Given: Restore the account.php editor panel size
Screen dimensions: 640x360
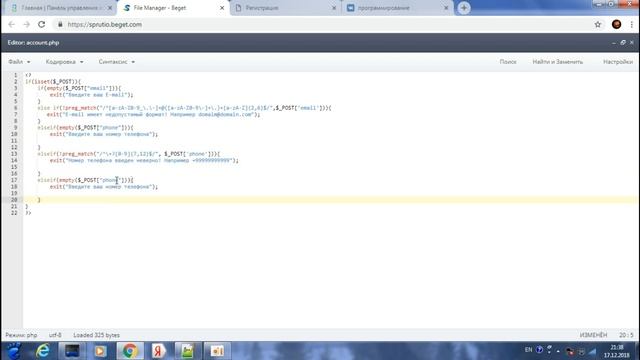Looking at the screenshot, I should [x=623, y=42].
